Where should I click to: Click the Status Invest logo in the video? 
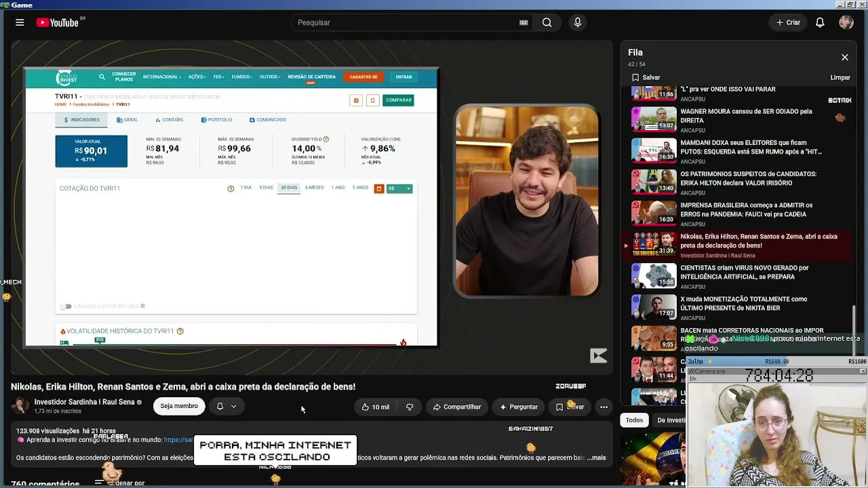click(66, 77)
